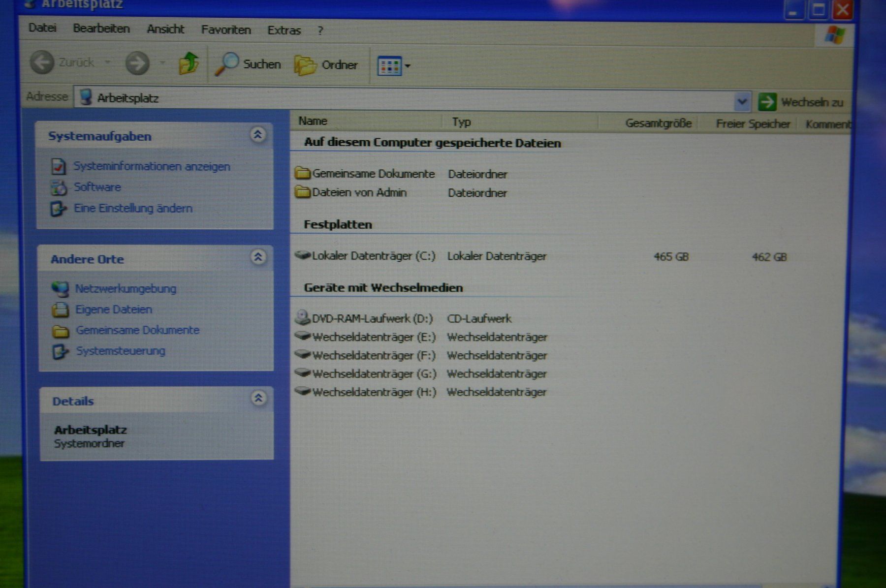Click the Wechseln zu go button
This screenshot has width=886, height=588.
point(801,102)
